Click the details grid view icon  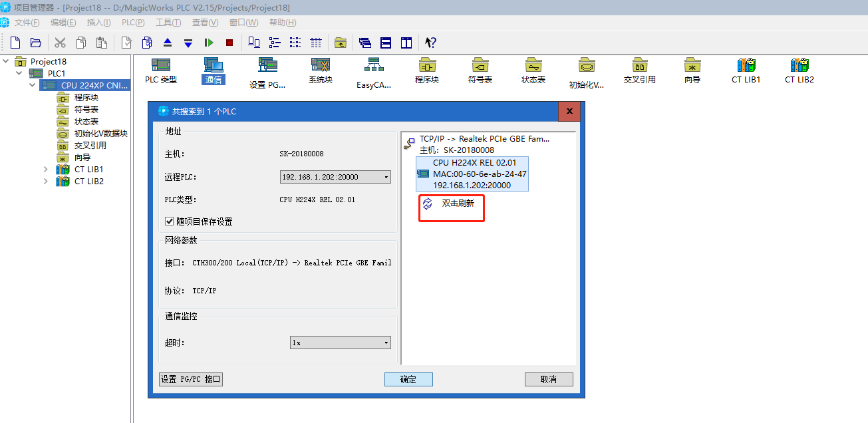pyautogui.click(x=316, y=43)
